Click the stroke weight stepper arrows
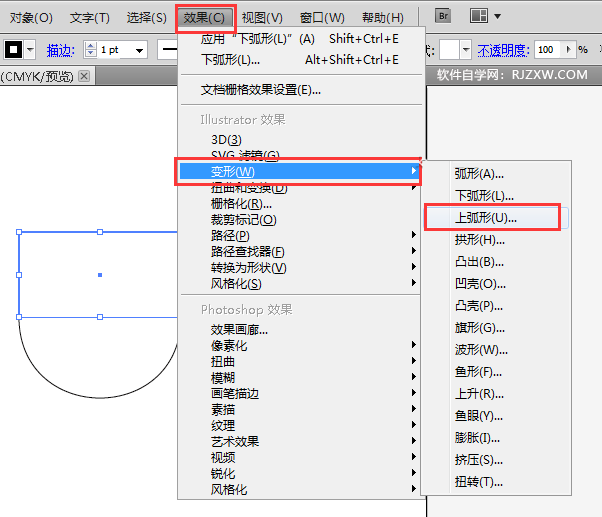 91,50
